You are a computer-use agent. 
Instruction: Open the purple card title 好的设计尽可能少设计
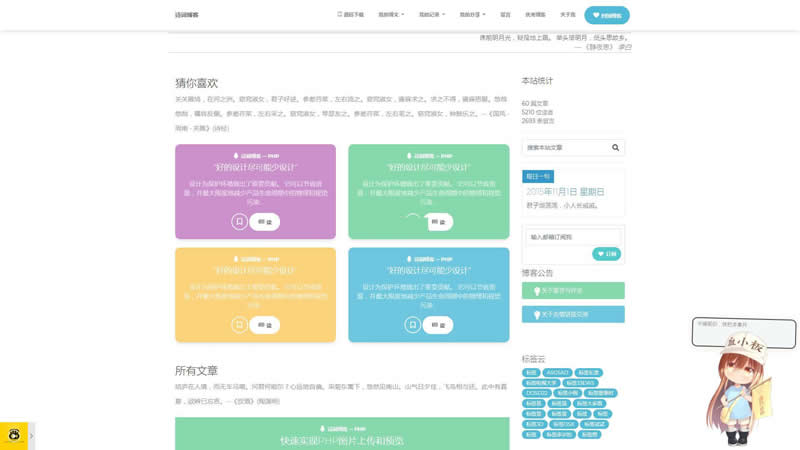click(256, 167)
